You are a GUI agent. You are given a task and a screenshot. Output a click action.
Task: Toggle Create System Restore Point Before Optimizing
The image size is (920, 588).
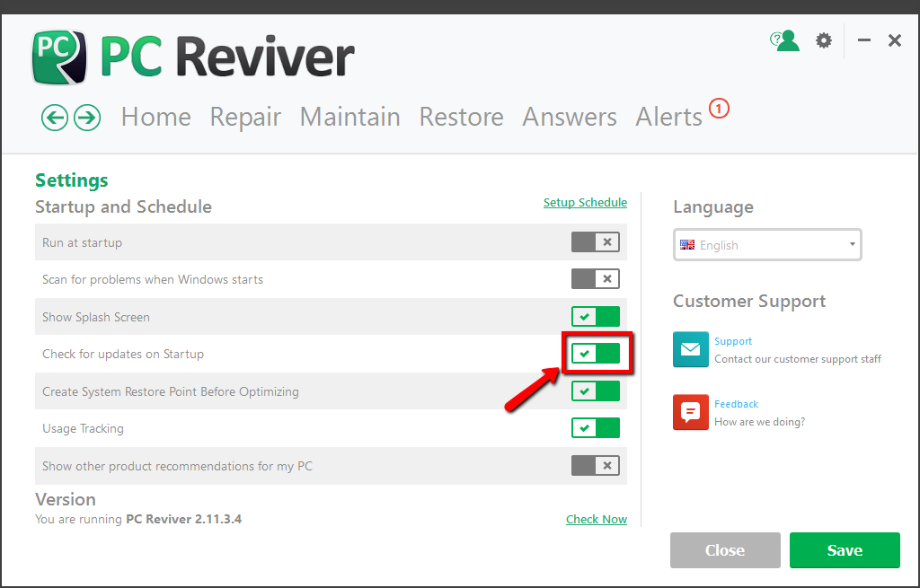596,391
